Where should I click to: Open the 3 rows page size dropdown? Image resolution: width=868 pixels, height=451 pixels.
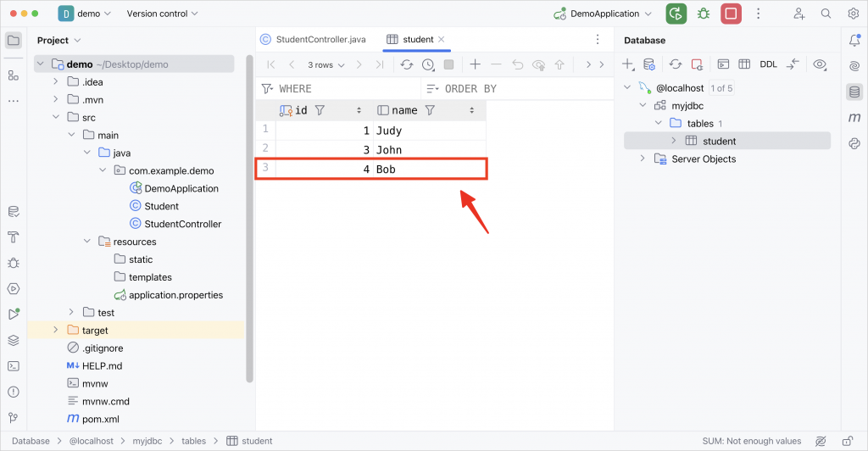coord(326,64)
